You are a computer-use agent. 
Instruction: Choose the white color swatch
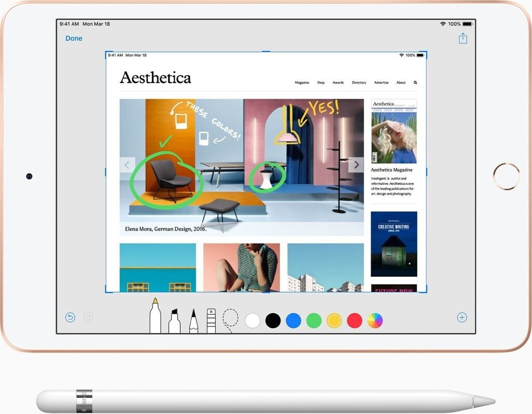pyautogui.click(x=252, y=320)
